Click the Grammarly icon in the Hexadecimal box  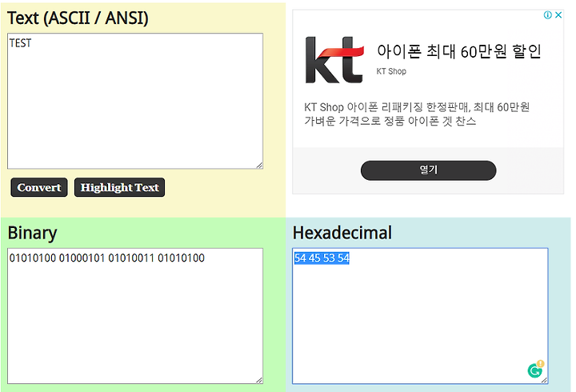(535, 370)
